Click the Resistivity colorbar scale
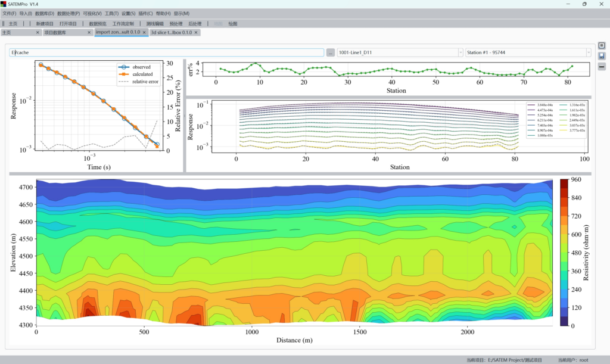610x364 pixels. (564, 252)
